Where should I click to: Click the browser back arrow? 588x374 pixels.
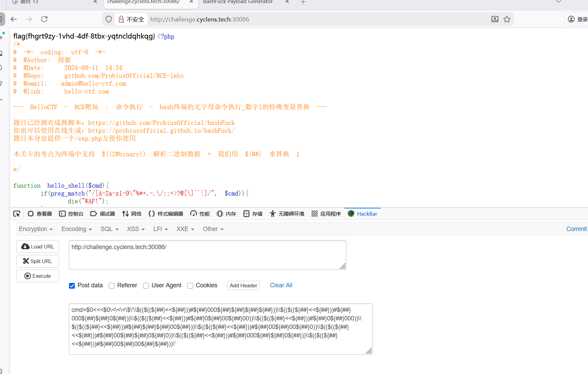[14, 19]
